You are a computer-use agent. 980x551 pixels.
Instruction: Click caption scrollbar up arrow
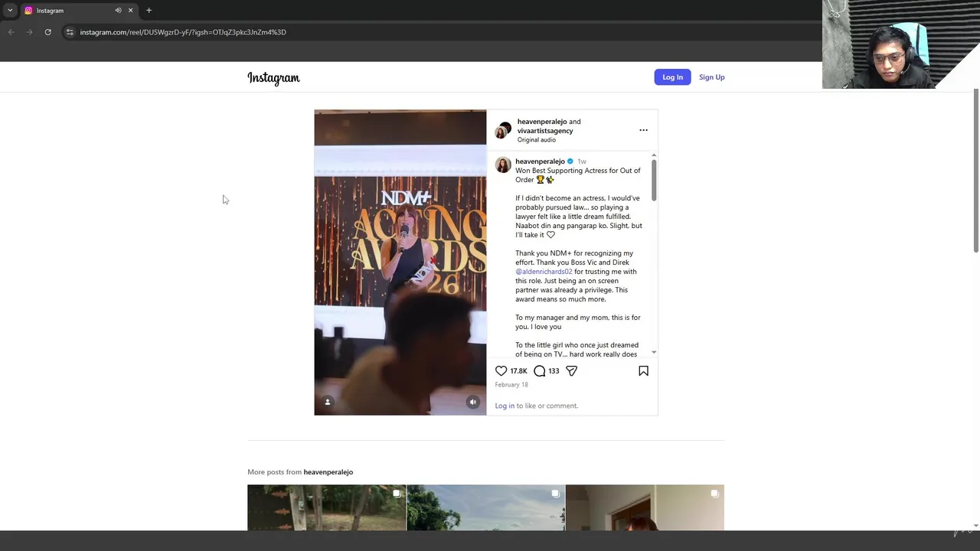point(654,155)
